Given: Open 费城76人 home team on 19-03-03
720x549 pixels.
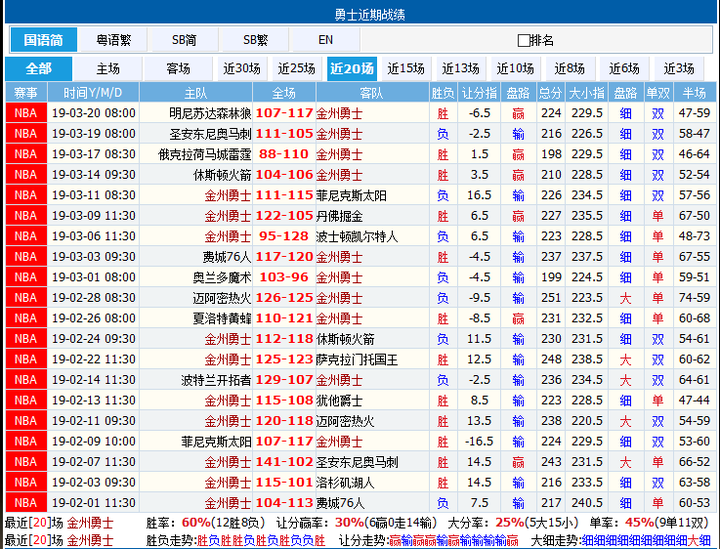Looking at the screenshot, I should [227, 257].
